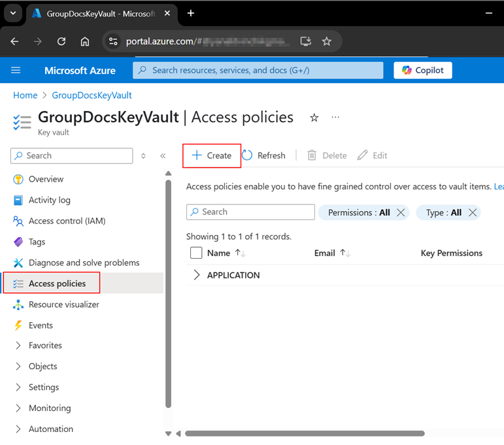Go to Home breadcrumb link
This screenshot has height=445, width=504.
25,95
